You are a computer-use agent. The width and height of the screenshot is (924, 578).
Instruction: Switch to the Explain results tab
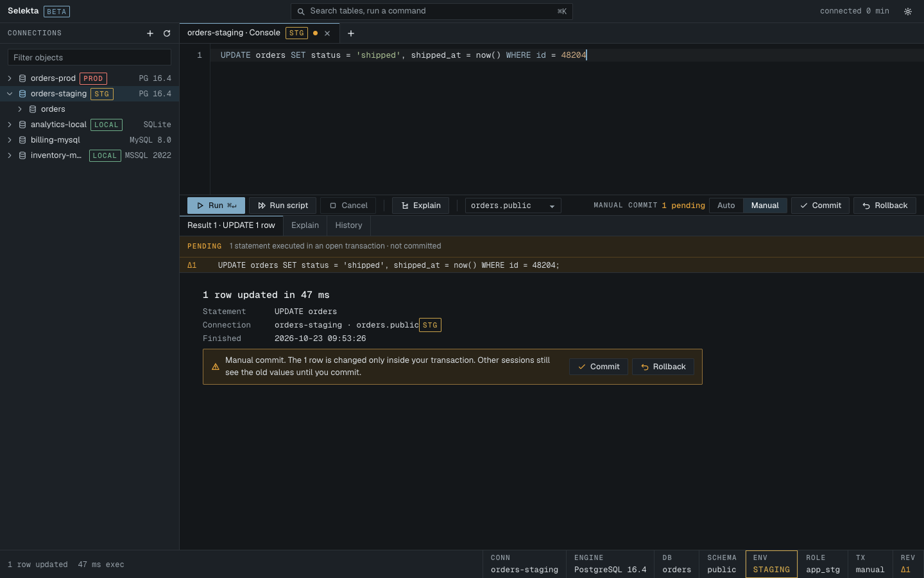tap(305, 225)
